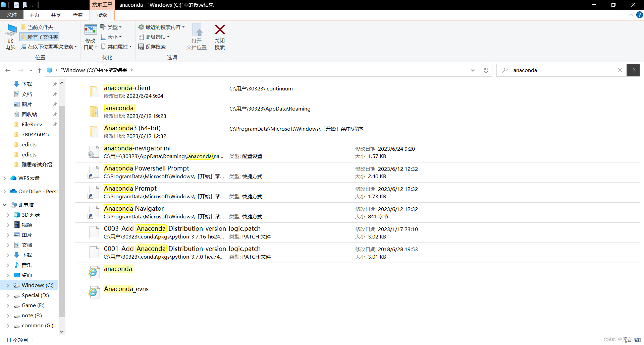Viewport: 644px width, 345px height.
Task: Click the search box containing anaconda
Action: [x=561, y=70]
